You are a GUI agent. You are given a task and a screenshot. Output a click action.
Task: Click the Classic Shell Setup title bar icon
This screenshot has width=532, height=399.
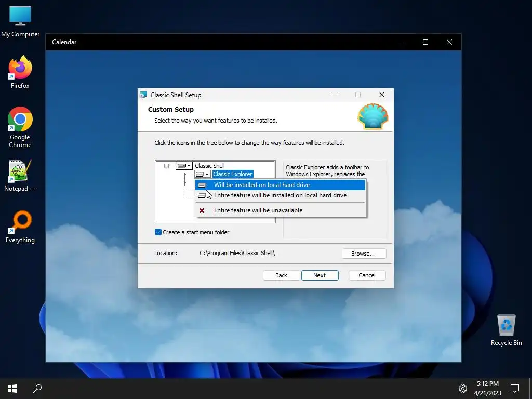143,95
